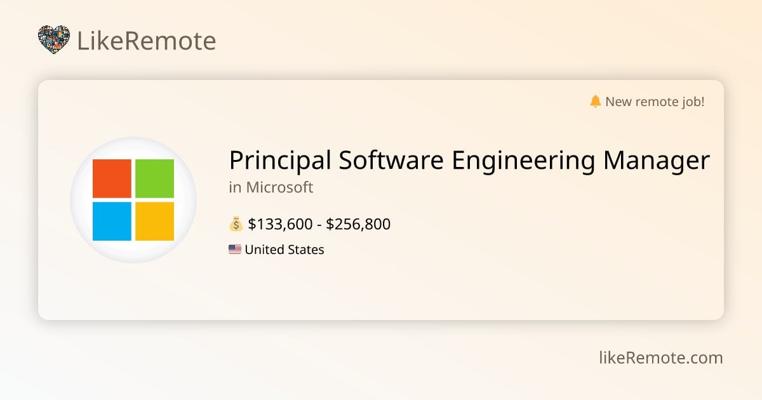Click the $256,800 maximum salary figure
This screenshot has height=400, width=762.
coord(358,224)
